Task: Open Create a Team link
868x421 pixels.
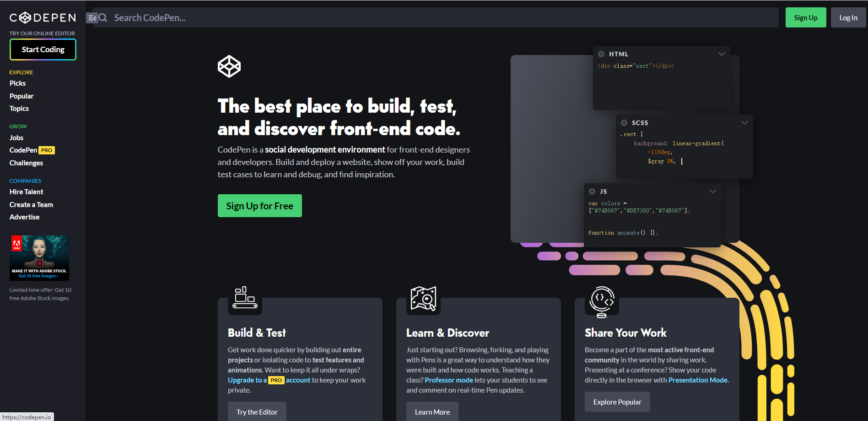Action: click(x=31, y=205)
